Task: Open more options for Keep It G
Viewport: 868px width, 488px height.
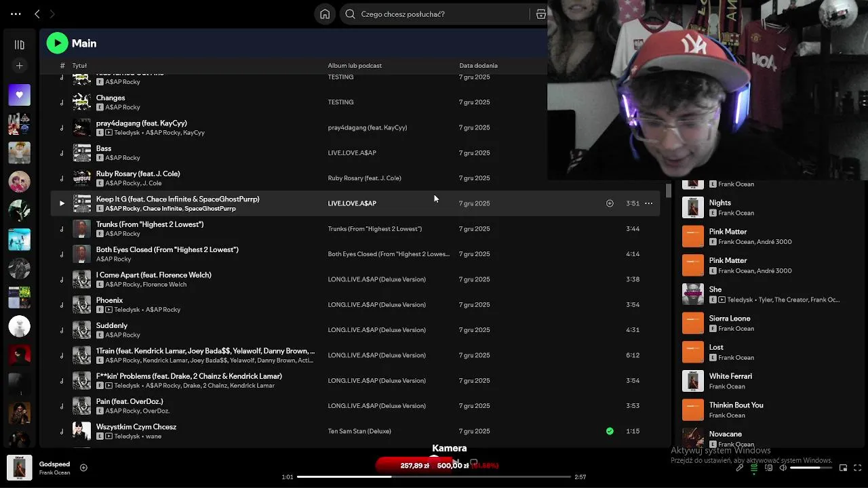Action: pyautogui.click(x=648, y=203)
